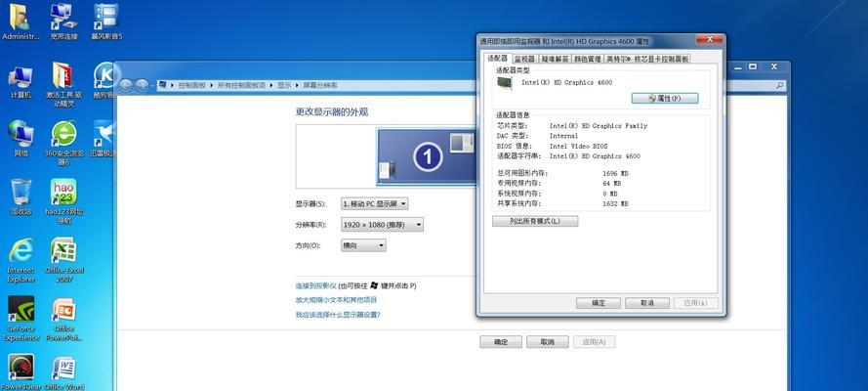This screenshot has height=391, width=868.
Task: Click the search magnifier in Control Panel window
Action: (779, 85)
